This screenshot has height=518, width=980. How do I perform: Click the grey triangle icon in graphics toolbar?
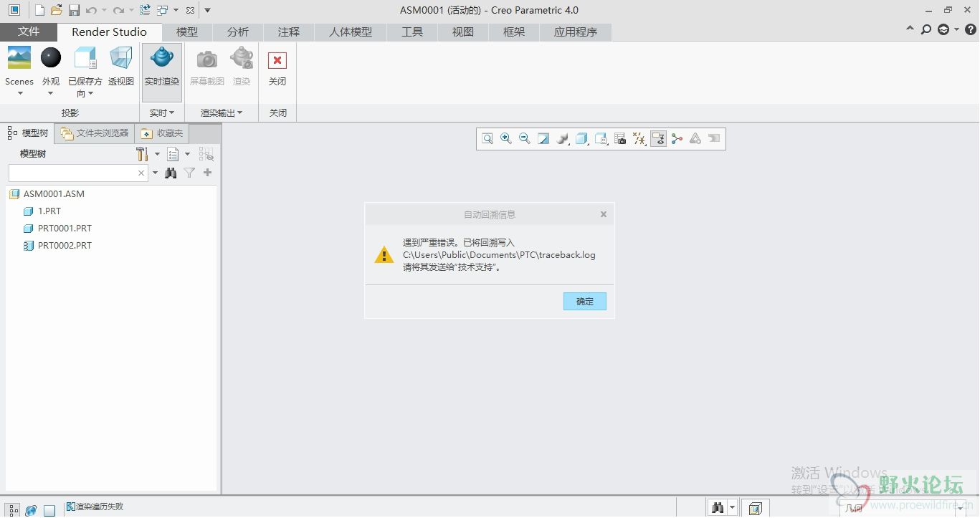[695, 139]
